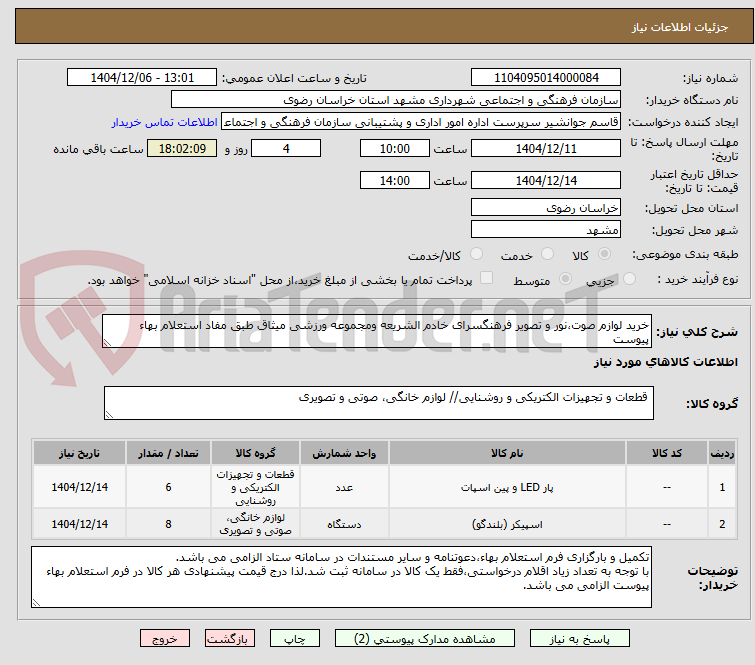The image size is (755, 665).
Task: Click quantity cell 8 in row 2
Action: pos(168,524)
